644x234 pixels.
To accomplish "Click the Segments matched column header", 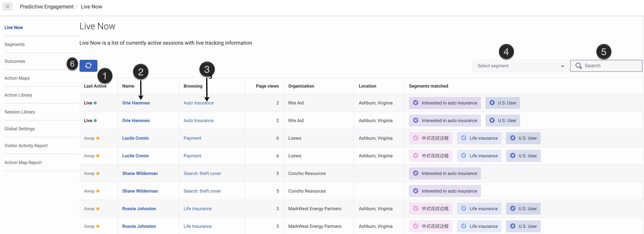I will (x=428, y=86).
